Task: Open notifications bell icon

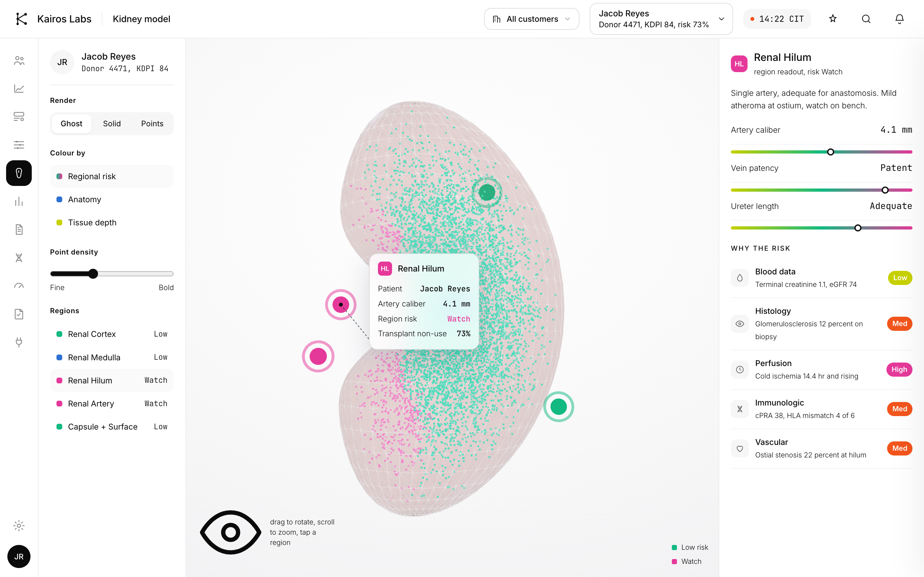Action: pos(900,19)
